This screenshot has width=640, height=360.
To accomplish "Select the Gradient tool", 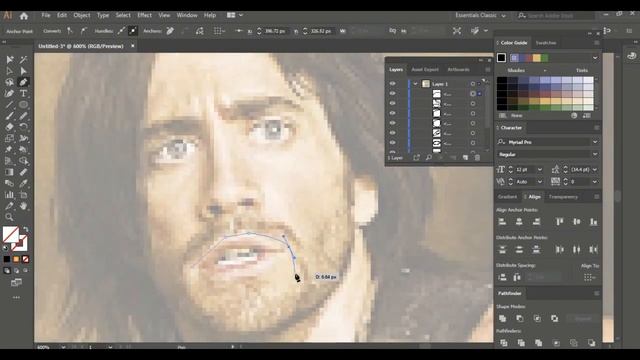I will (9, 172).
